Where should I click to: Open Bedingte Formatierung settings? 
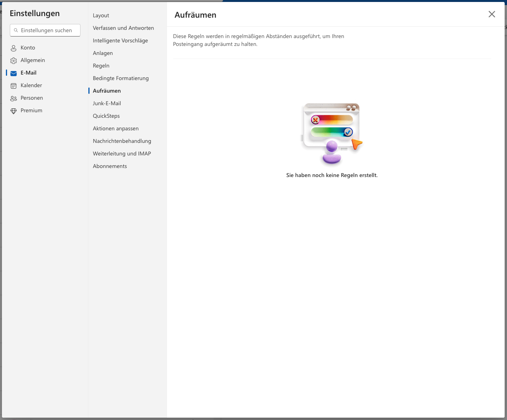(x=121, y=78)
